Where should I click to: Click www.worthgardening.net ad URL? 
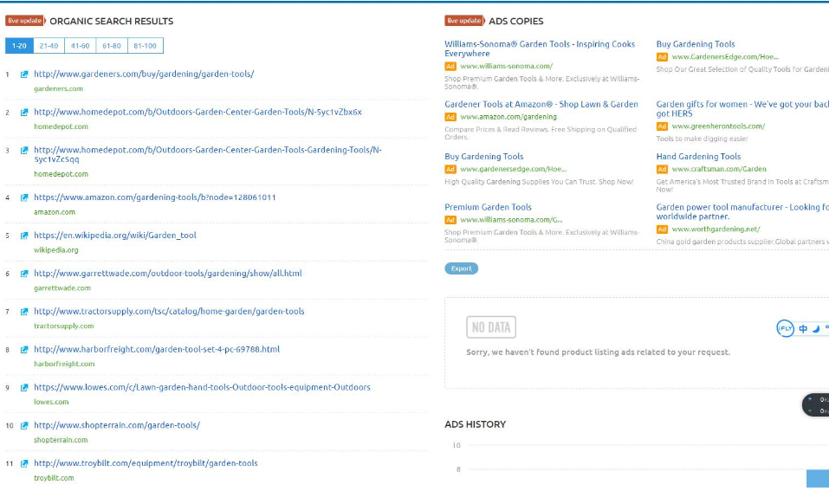716,229
